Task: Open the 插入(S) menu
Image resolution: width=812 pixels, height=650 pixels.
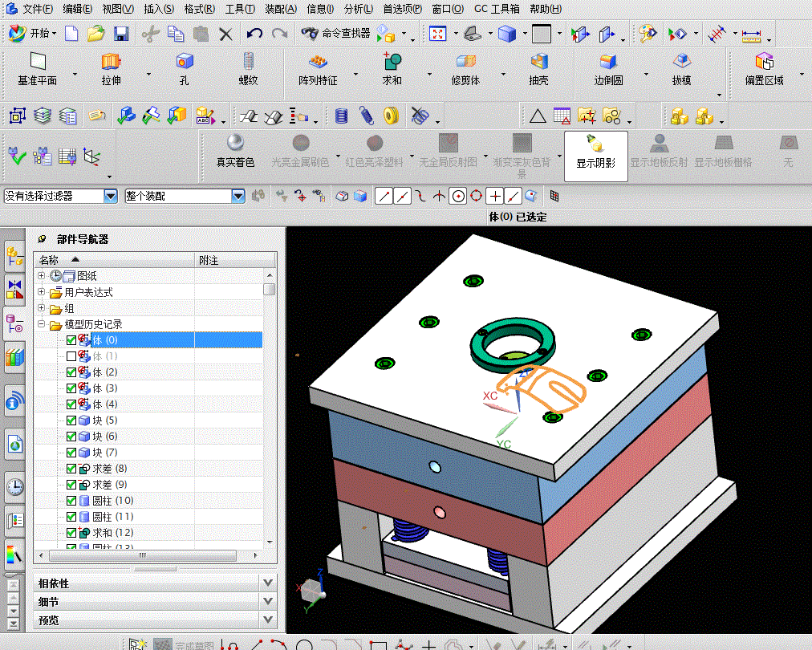Action: (158, 9)
